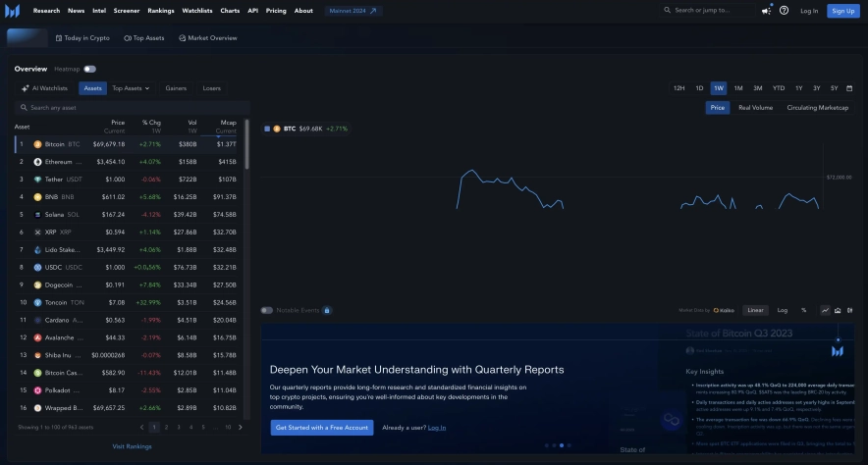Open announcements megaphone icon

pos(766,11)
